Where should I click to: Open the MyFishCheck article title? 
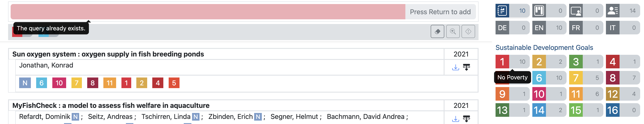click(111, 106)
